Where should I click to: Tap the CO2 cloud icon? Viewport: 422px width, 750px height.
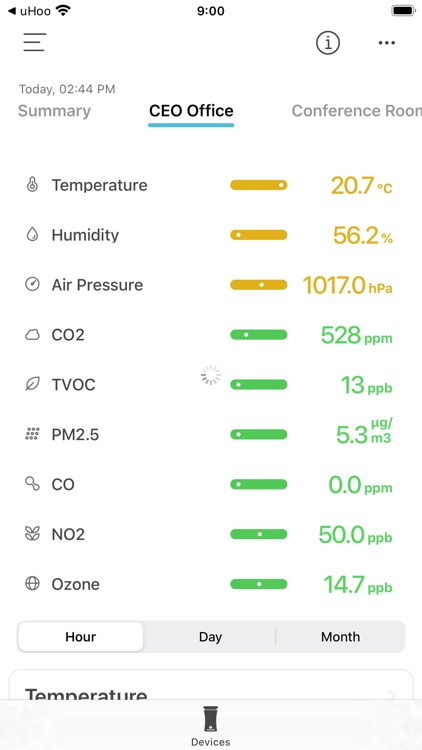coord(32,335)
